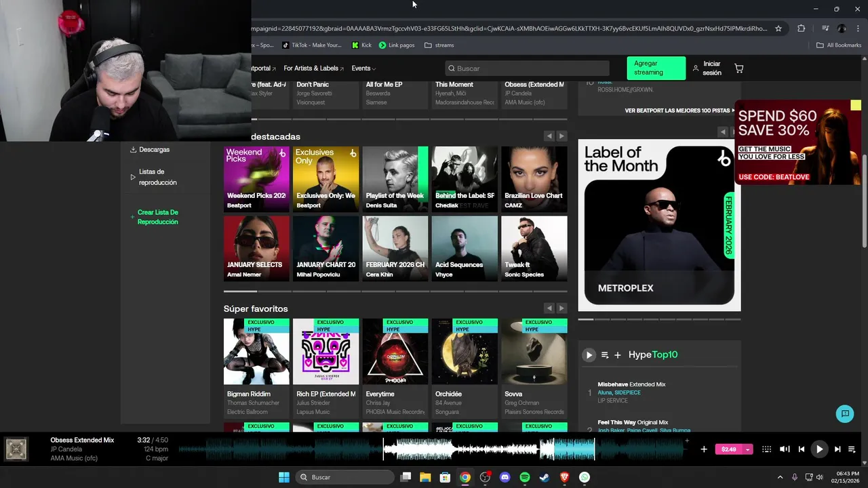The height and width of the screenshot is (488, 868).
Task: Click the PHOBIA Music Recordings label
Action: tap(395, 412)
